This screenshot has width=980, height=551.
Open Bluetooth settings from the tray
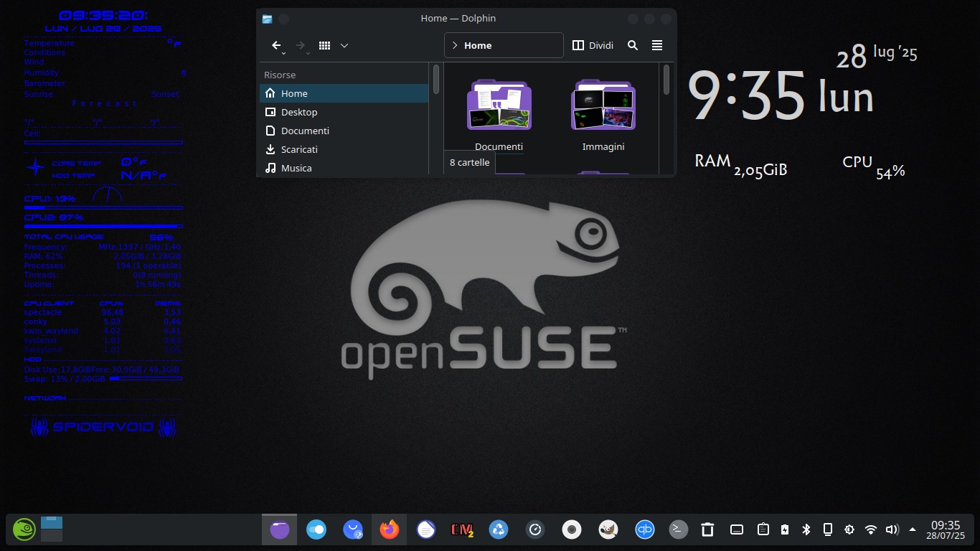[x=806, y=529]
